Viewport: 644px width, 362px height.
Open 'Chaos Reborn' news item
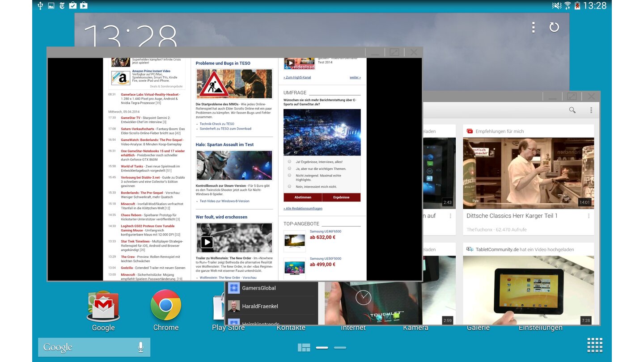[150, 217]
